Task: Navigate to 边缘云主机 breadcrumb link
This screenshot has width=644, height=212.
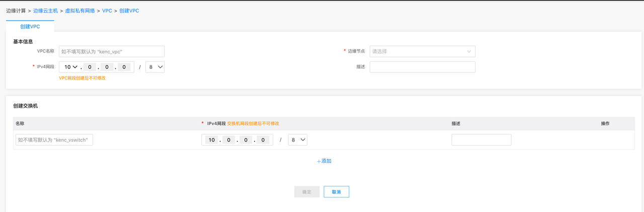Action: pos(49,11)
